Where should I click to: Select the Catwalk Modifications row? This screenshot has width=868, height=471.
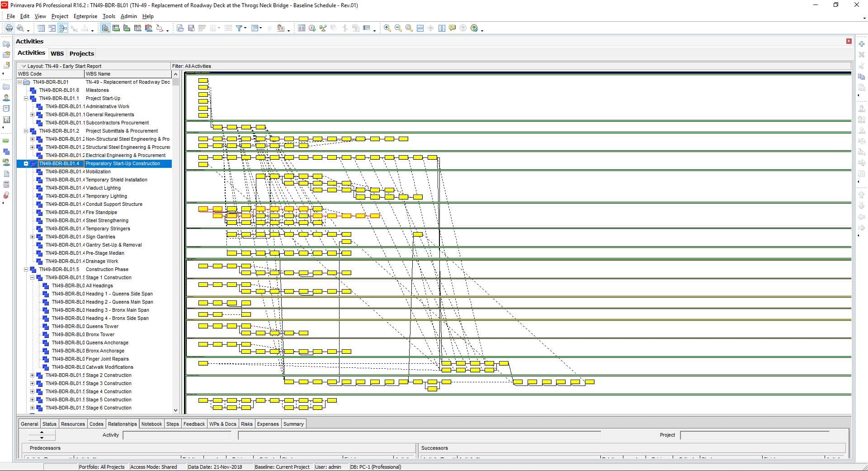(94, 367)
